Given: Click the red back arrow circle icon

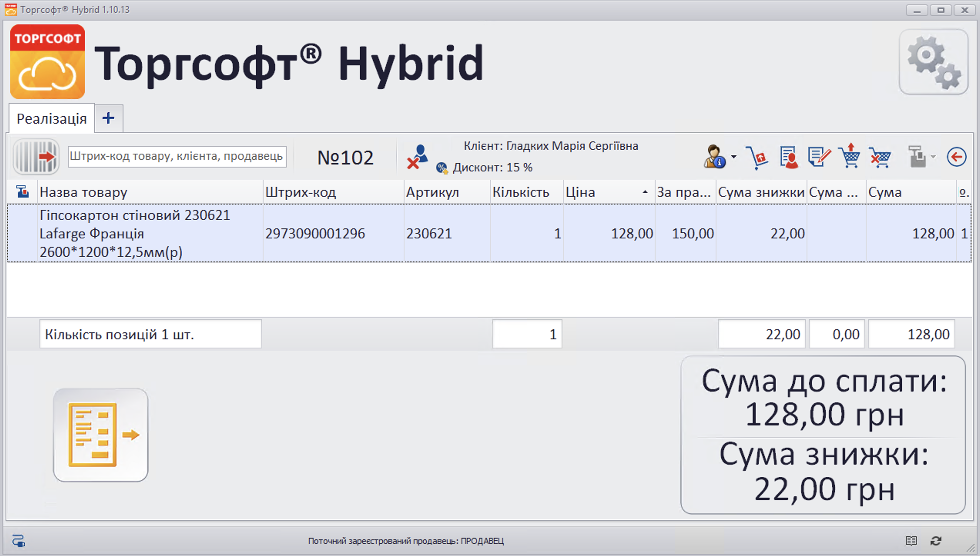Looking at the screenshot, I should pos(956,157).
